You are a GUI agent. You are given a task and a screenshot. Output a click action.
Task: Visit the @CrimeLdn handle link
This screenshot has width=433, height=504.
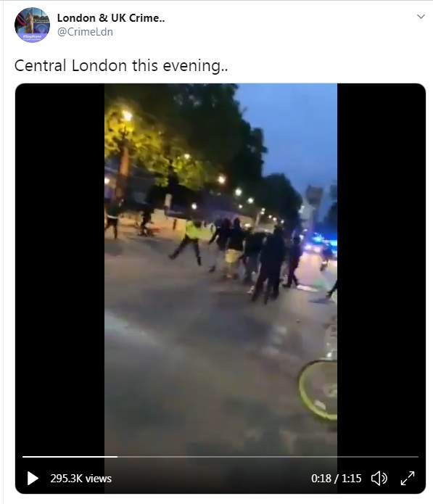click(x=85, y=32)
